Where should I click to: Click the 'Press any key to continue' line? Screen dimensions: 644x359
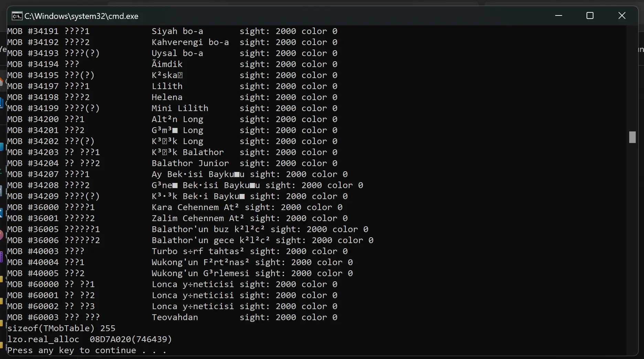pos(87,350)
